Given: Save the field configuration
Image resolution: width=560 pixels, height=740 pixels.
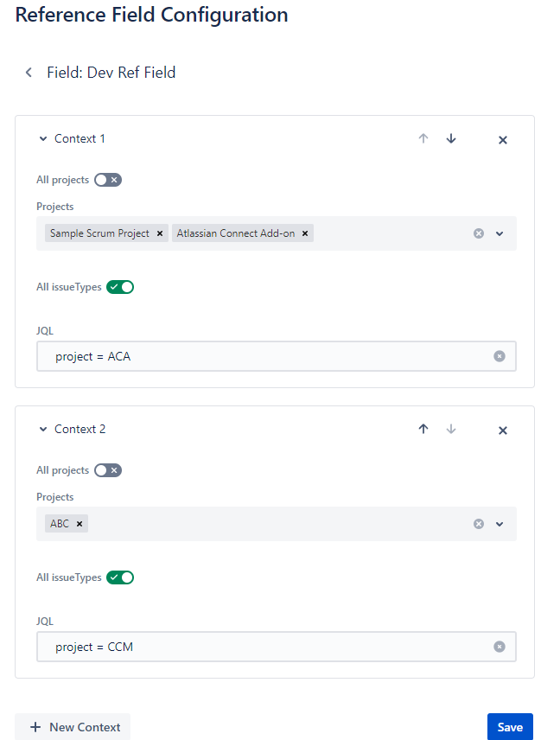Looking at the screenshot, I should [510, 726].
